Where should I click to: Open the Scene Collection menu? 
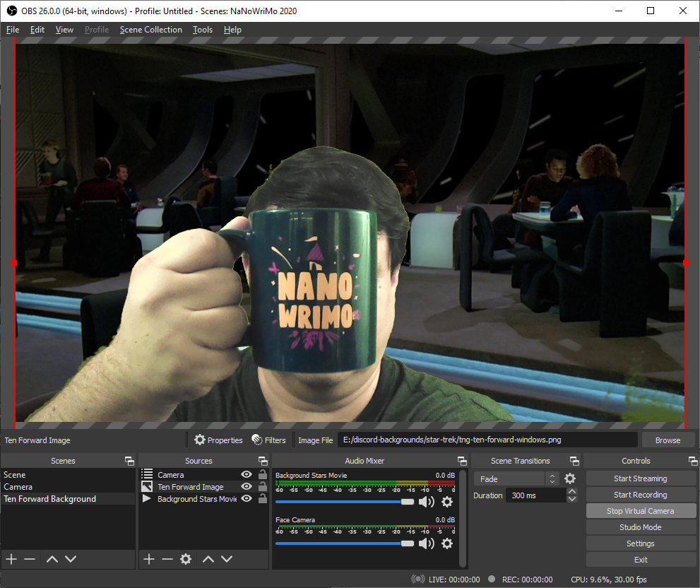click(151, 30)
